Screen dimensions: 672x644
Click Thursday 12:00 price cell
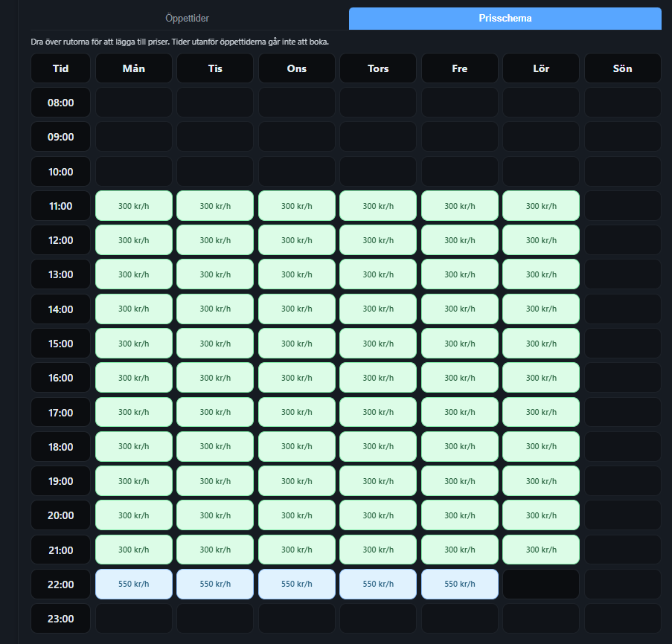tap(378, 240)
